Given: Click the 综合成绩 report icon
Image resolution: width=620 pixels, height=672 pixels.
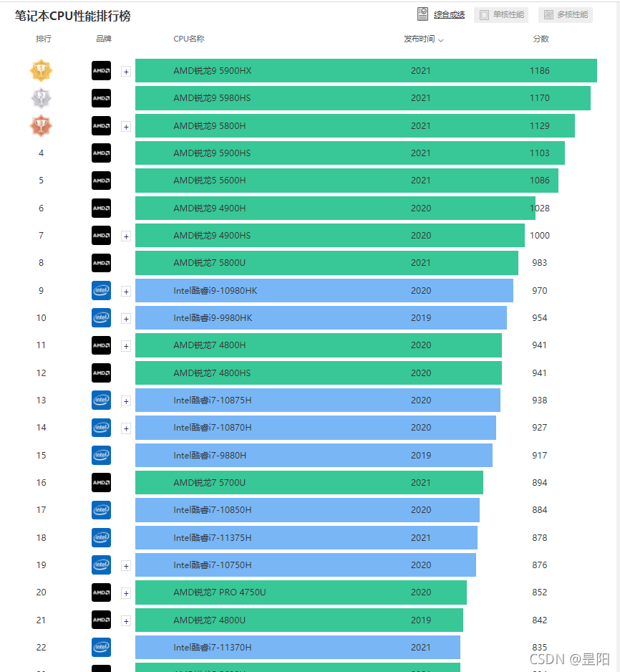Looking at the screenshot, I should coord(422,14).
